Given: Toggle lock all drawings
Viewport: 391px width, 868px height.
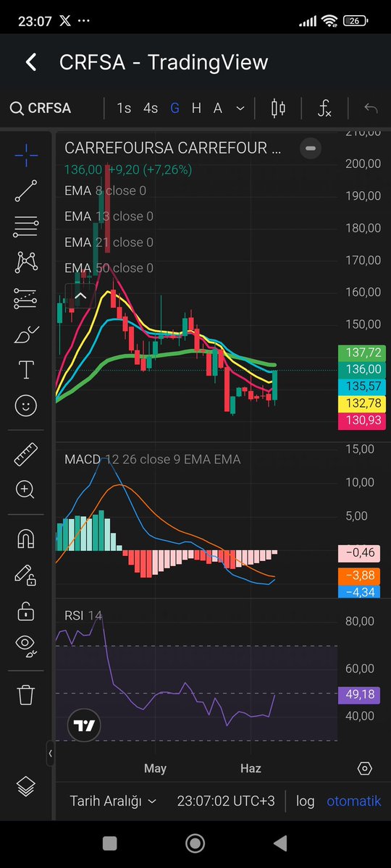Looking at the screenshot, I should (26, 610).
